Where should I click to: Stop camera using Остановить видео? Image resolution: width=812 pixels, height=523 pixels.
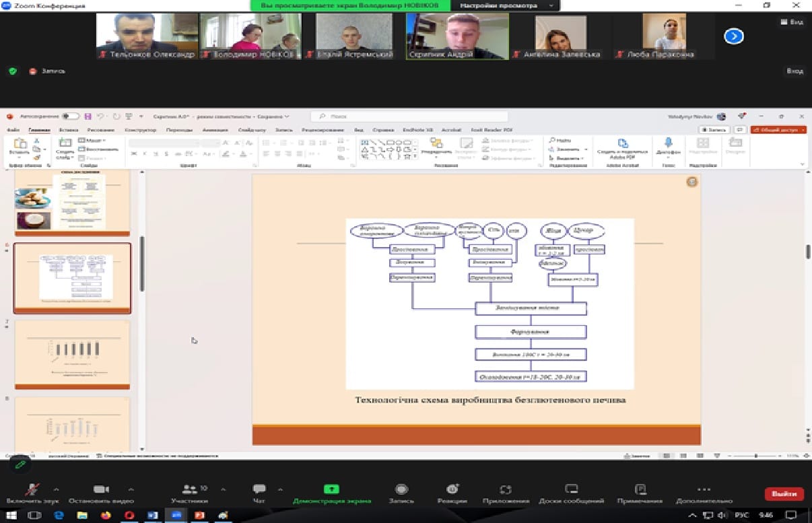click(101, 491)
